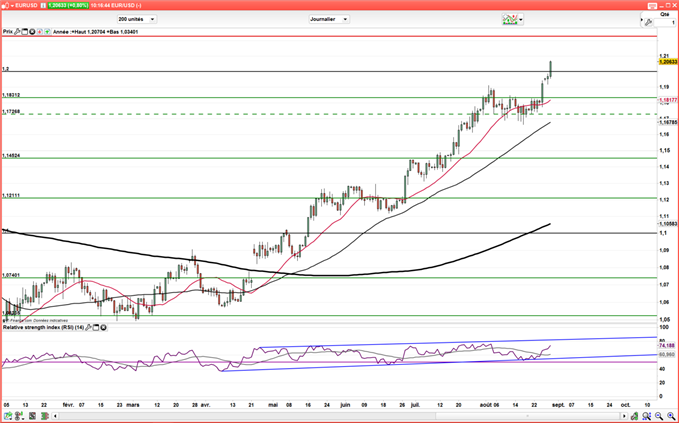This screenshot has height=423, width=679.
Task: Open RSI indicator wrench settings
Action: [x=88, y=328]
